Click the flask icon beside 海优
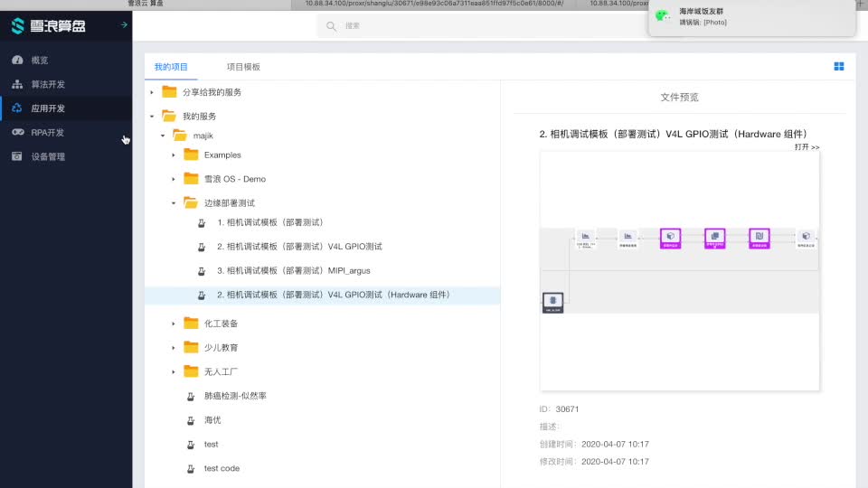Screen dimensions: 868x488 pyautogui.click(x=191, y=420)
